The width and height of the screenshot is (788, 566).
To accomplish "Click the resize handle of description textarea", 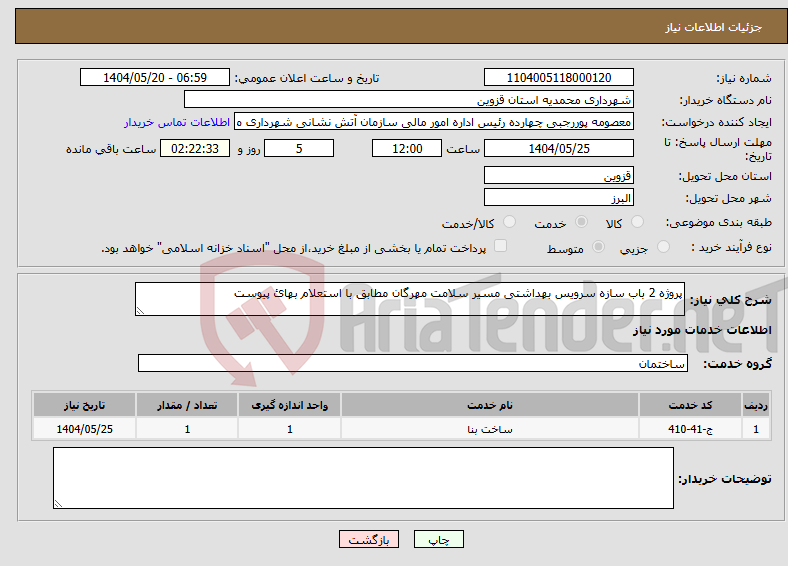I will tap(140, 311).
